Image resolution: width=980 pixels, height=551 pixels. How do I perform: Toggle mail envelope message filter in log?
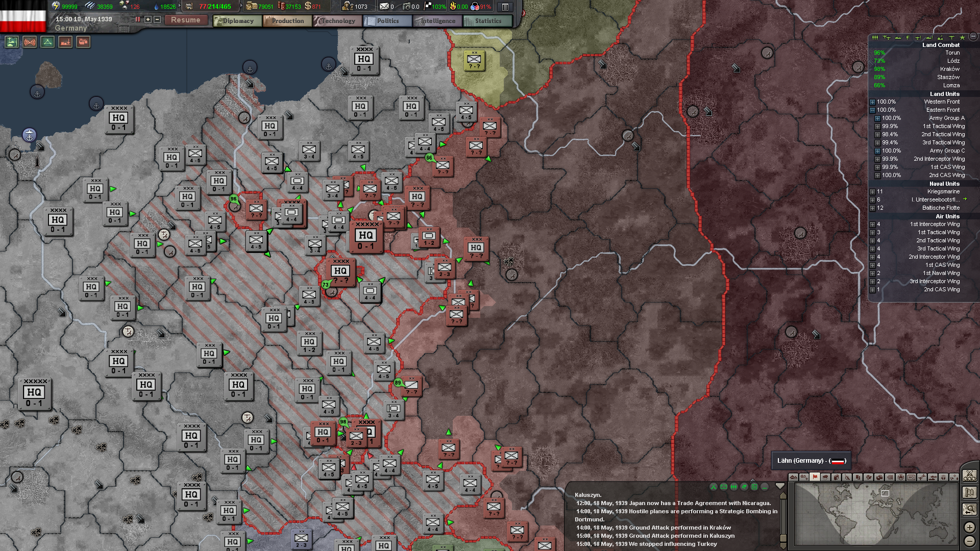tap(724, 487)
